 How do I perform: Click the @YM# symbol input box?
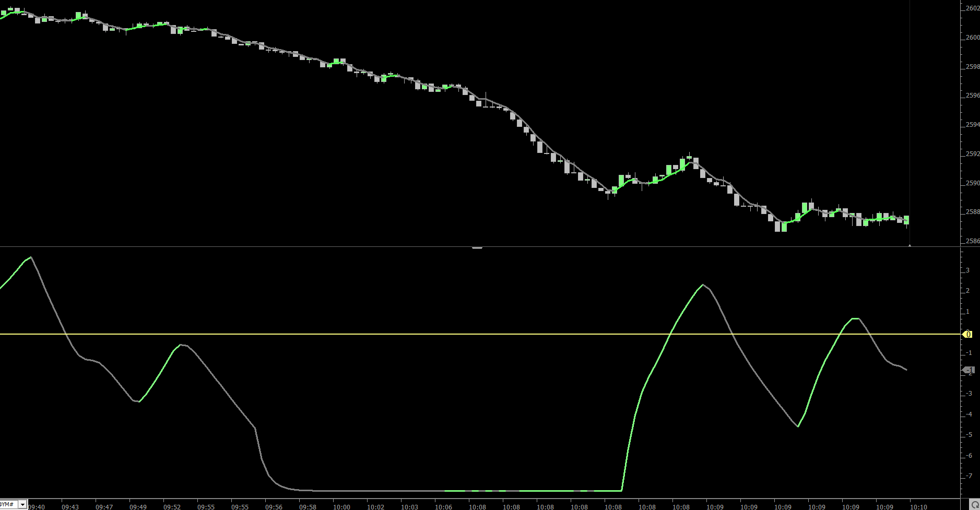[x=8, y=505]
